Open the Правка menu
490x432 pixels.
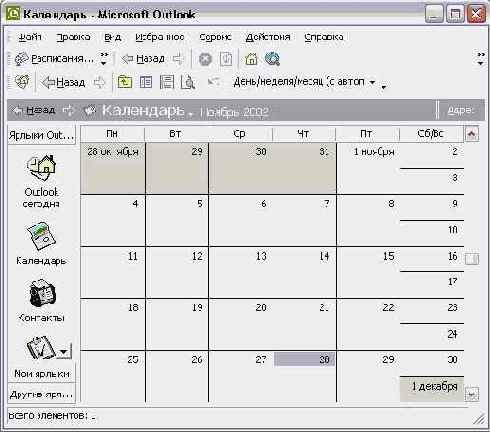coord(73,37)
